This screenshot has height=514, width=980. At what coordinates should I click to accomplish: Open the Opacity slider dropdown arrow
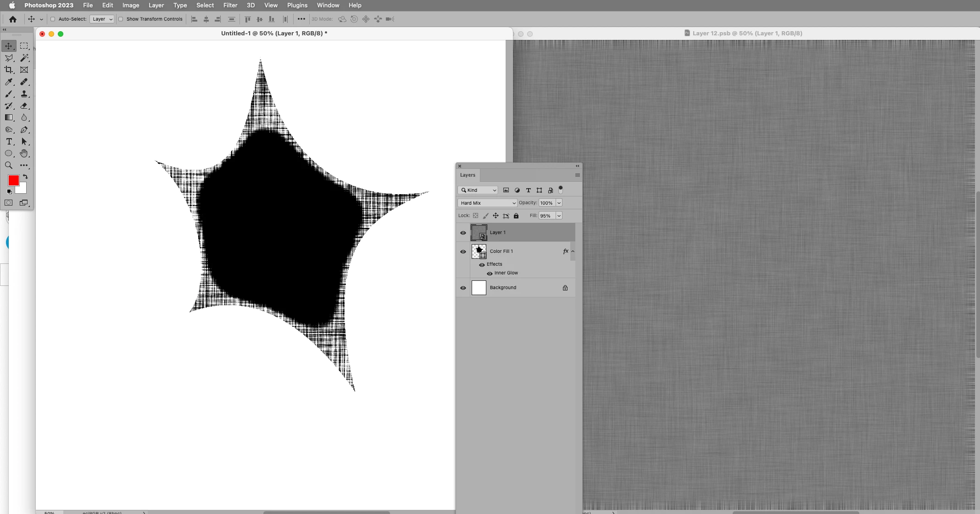(559, 203)
